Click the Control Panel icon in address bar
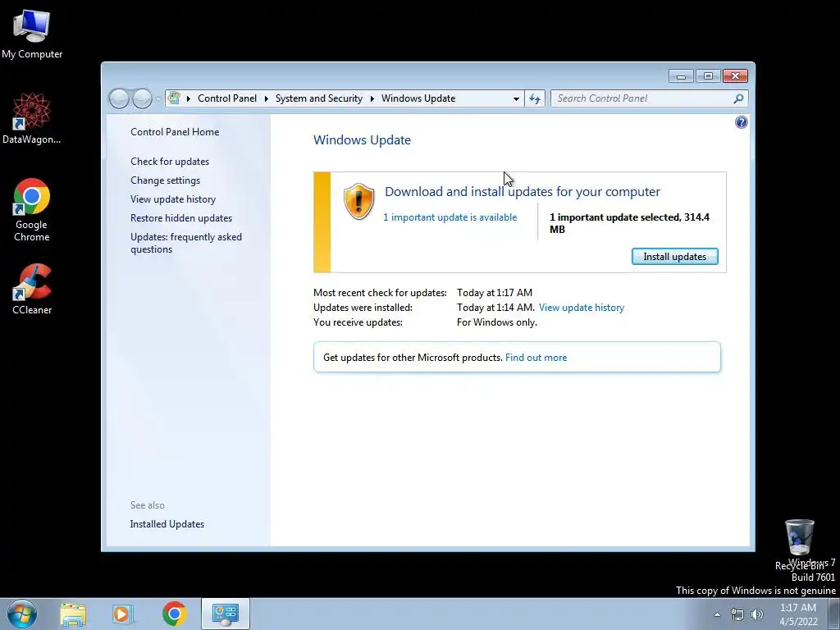The width and height of the screenshot is (840, 630). point(174,98)
